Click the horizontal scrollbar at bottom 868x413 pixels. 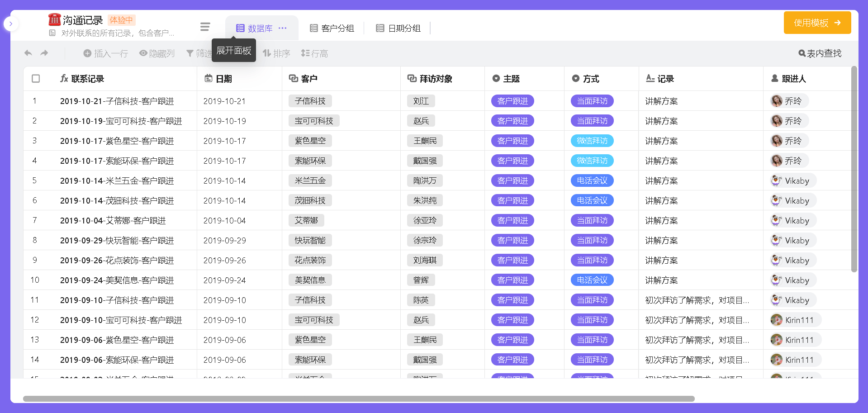(x=358, y=399)
